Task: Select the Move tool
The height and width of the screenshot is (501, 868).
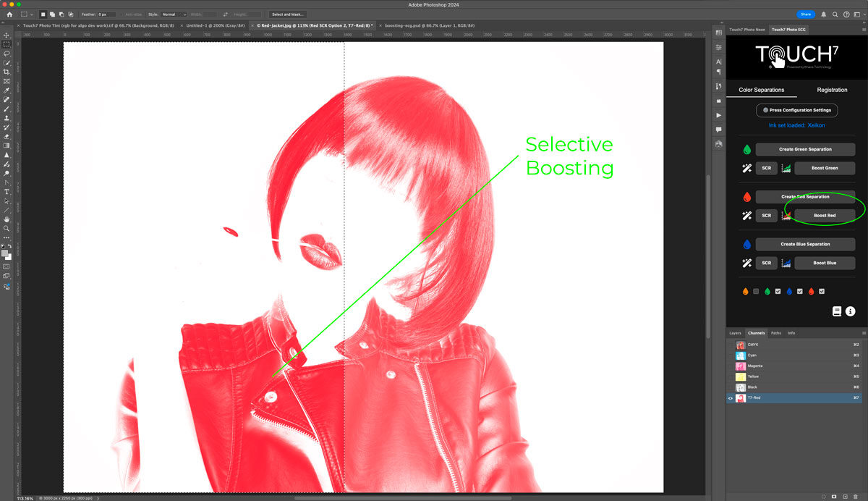Action: pos(7,35)
